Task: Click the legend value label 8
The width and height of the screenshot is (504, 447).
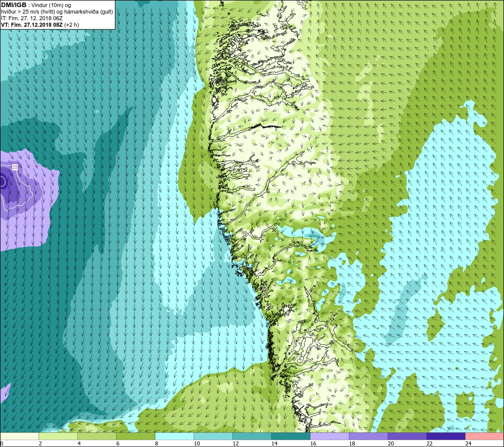Action: tap(157, 443)
